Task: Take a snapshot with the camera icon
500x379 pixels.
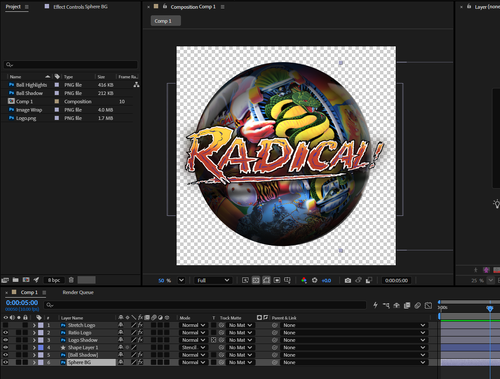Action: click(x=348, y=280)
